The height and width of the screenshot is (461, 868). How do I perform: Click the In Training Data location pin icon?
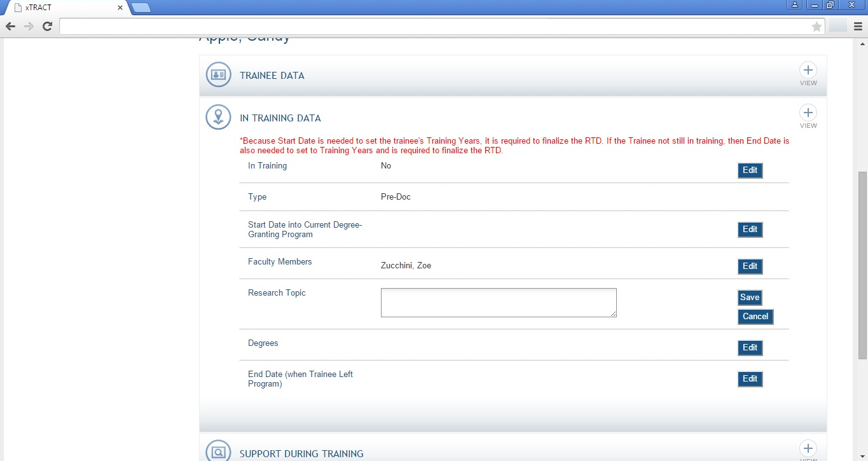[x=218, y=117]
